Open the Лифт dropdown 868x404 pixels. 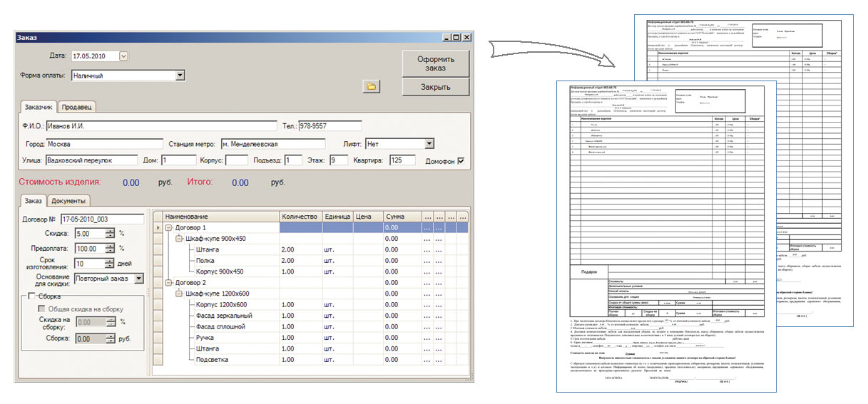coord(429,144)
